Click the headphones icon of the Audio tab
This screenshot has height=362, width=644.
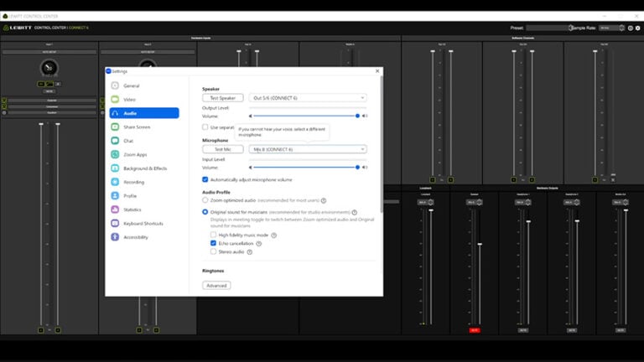click(115, 113)
